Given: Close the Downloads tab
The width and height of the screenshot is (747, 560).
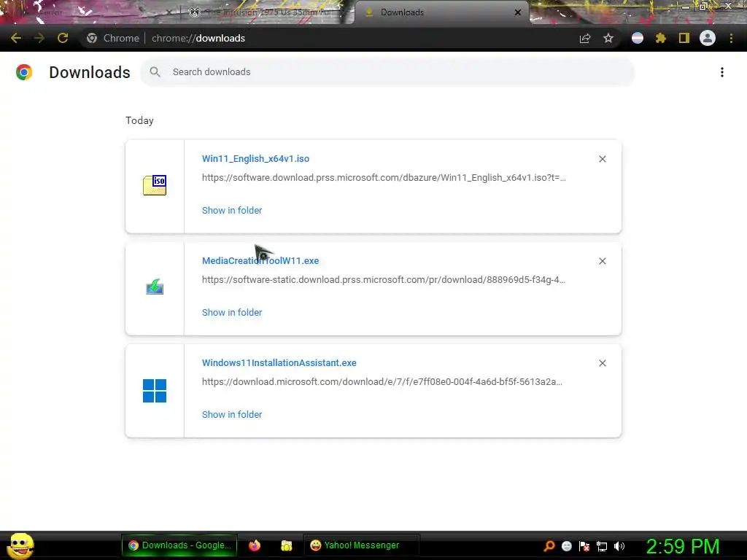Looking at the screenshot, I should pyautogui.click(x=518, y=12).
